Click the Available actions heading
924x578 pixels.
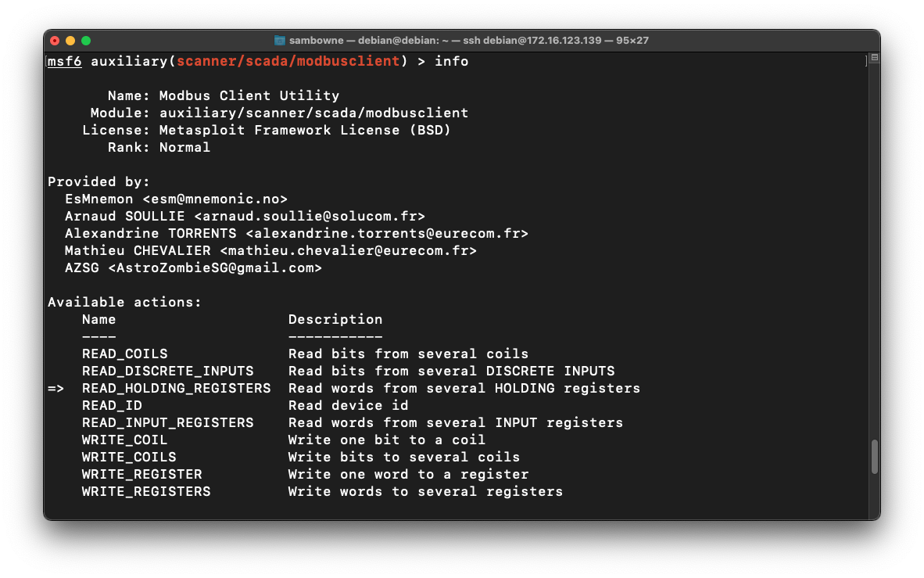[124, 303]
